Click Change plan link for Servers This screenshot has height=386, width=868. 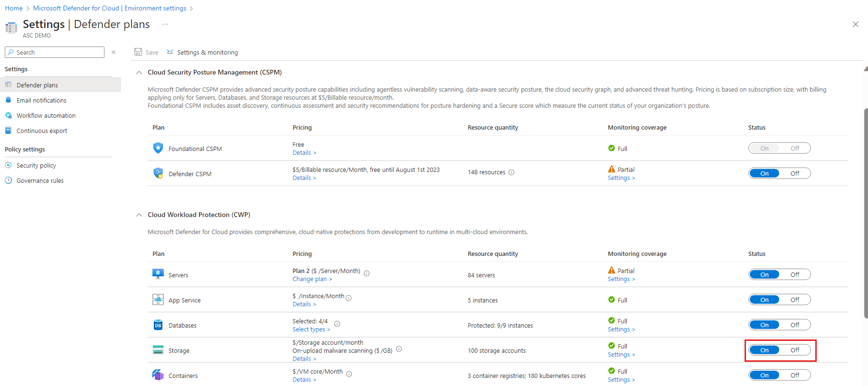[x=312, y=279]
